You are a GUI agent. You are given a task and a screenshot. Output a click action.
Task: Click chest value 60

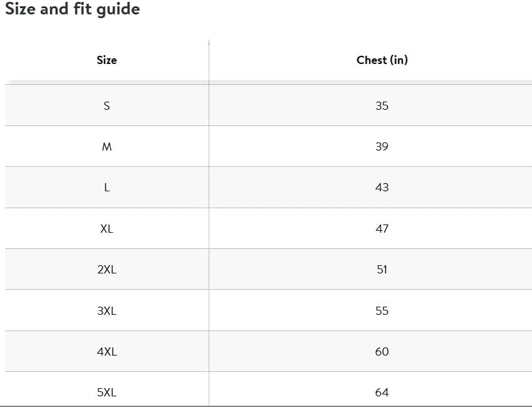(x=382, y=352)
